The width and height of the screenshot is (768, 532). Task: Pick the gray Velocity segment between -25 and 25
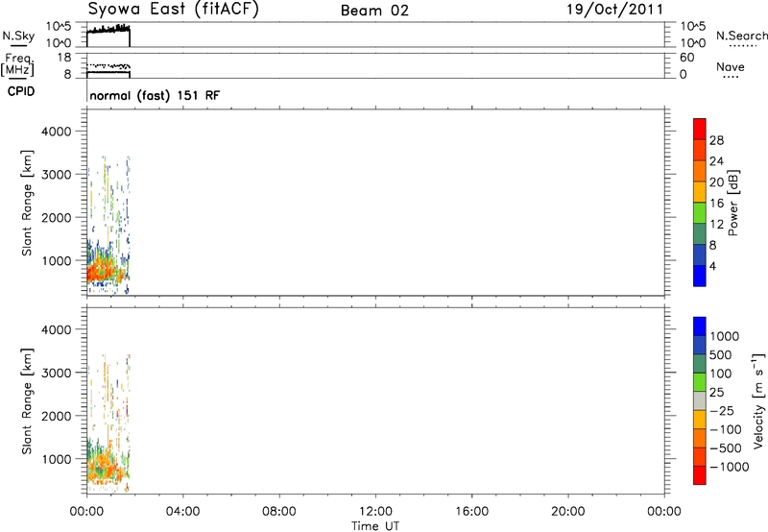(x=700, y=400)
